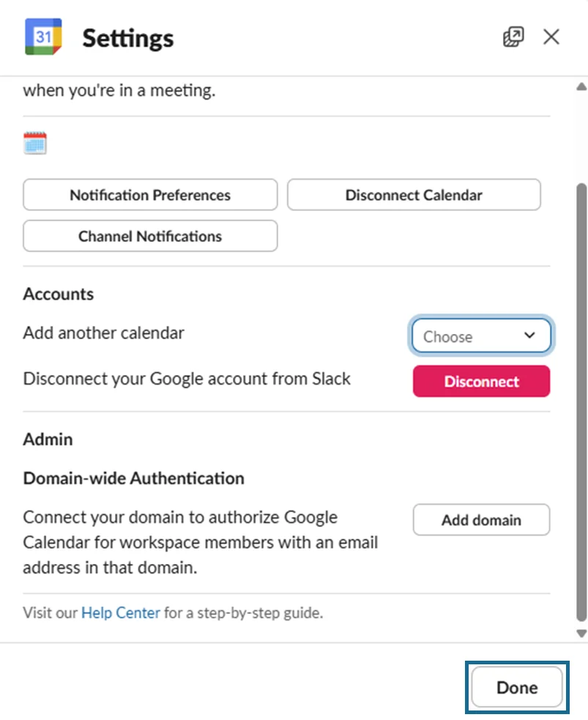Image resolution: width=588 pixels, height=720 pixels.
Task: Click the Settings title text
Action: (x=127, y=37)
